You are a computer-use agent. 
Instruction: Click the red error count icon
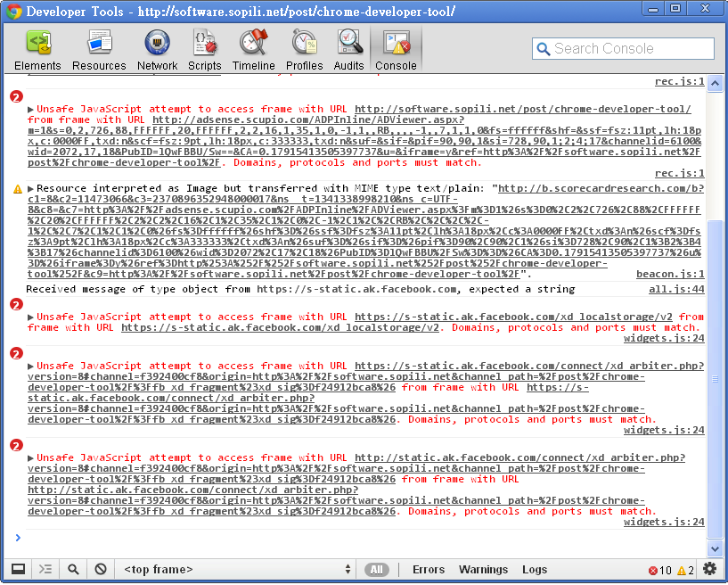click(x=653, y=571)
